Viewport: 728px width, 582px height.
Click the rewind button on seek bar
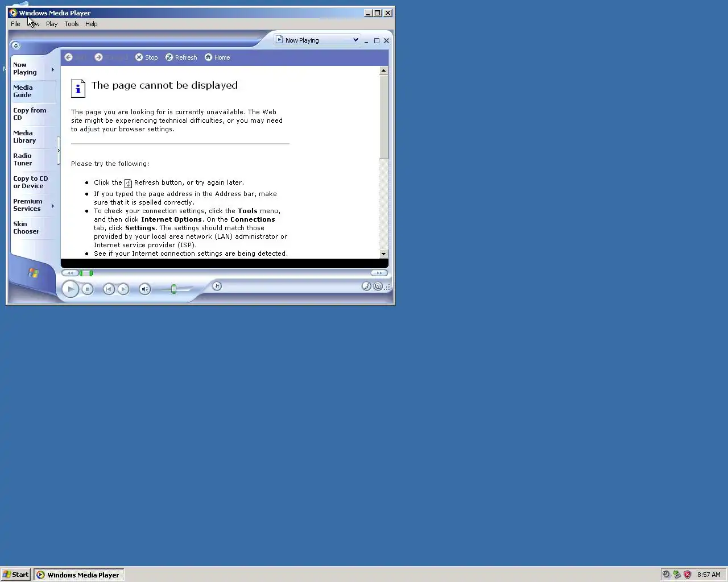click(70, 273)
